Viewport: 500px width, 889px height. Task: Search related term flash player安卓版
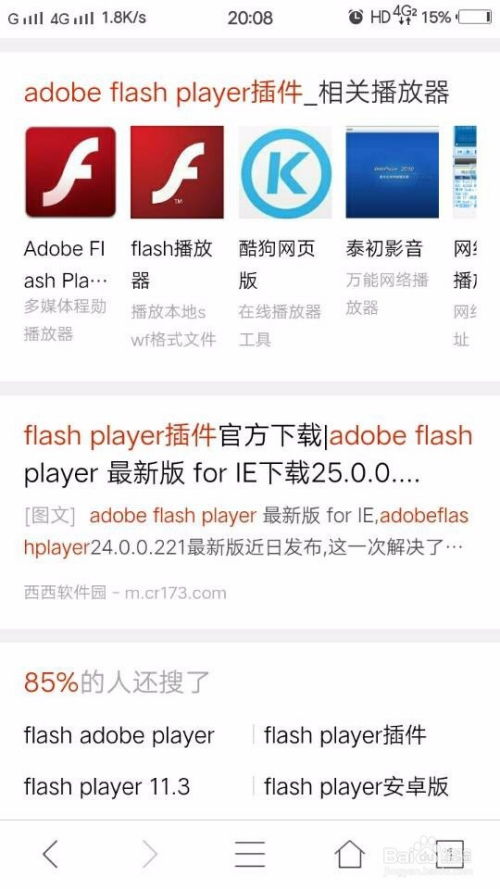pos(356,786)
